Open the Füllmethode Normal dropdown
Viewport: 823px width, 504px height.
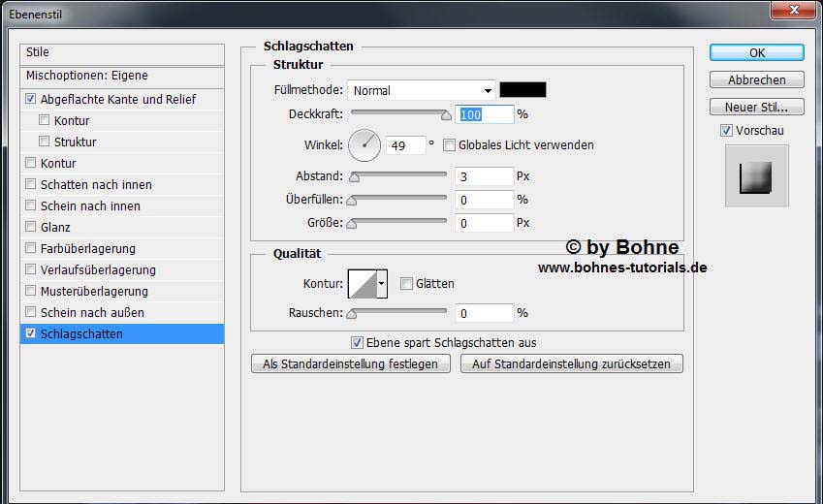coord(421,90)
